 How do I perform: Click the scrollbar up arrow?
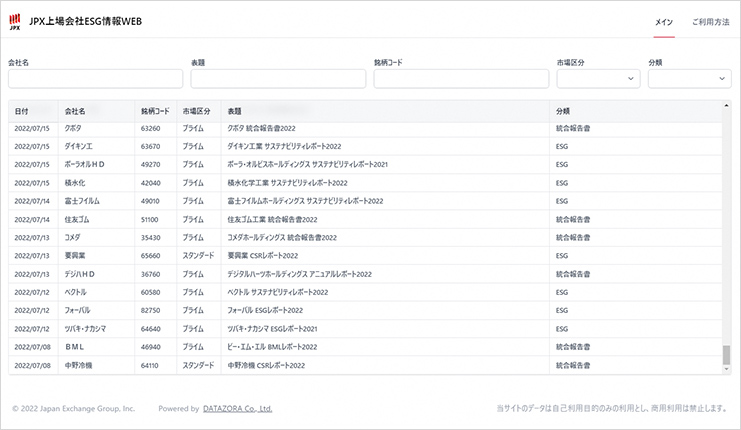727,105
